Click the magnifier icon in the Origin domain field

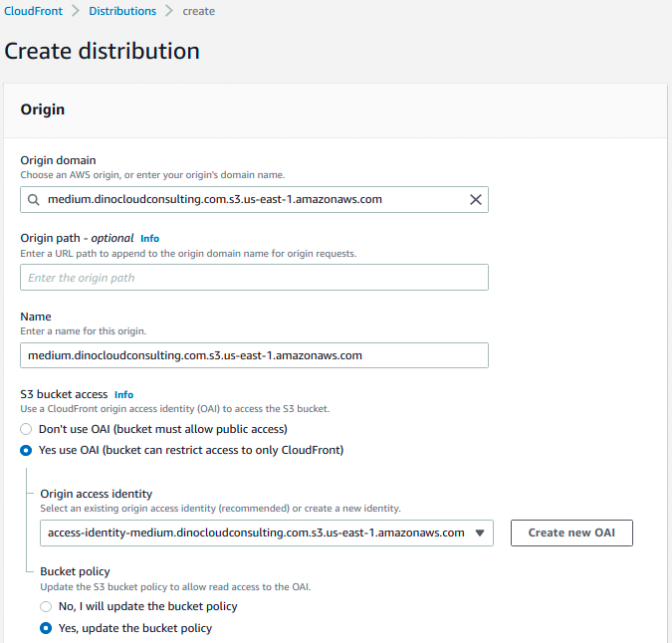pos(35,200)
